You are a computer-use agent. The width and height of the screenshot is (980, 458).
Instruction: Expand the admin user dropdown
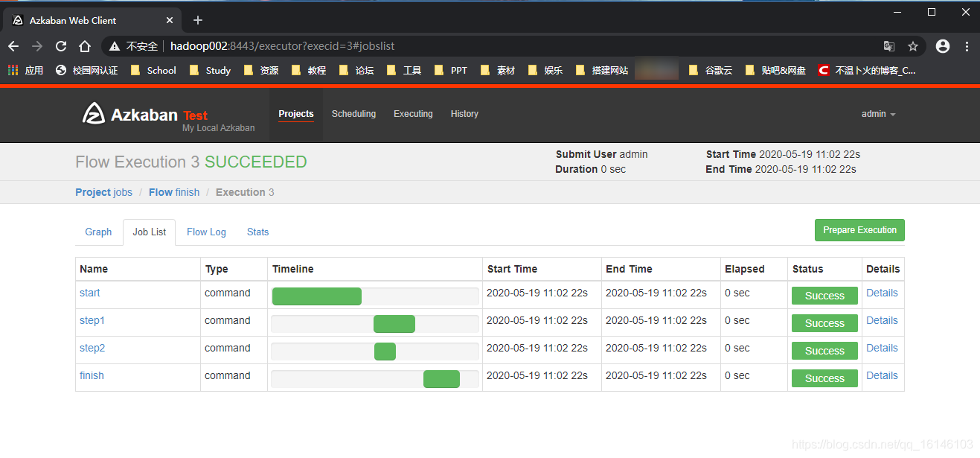[878, 114]
